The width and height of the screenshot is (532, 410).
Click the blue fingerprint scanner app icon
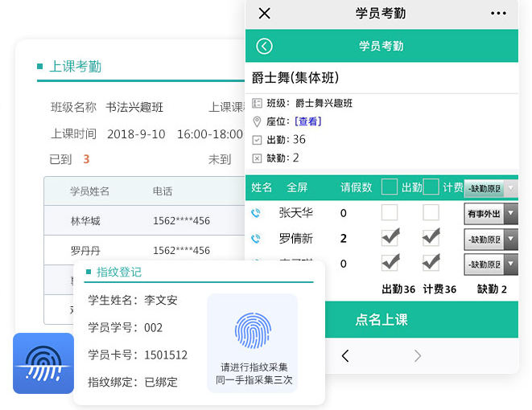pyautogui.click(x=43, y=363)
